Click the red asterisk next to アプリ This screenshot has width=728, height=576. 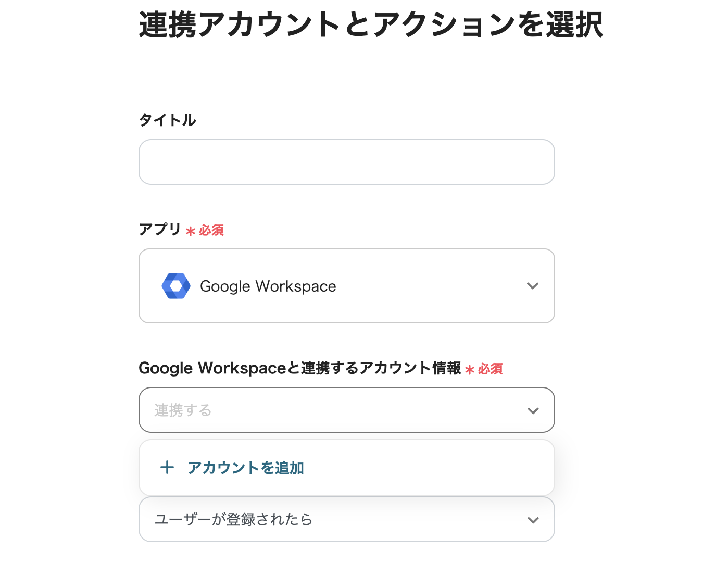click(191, 231)
